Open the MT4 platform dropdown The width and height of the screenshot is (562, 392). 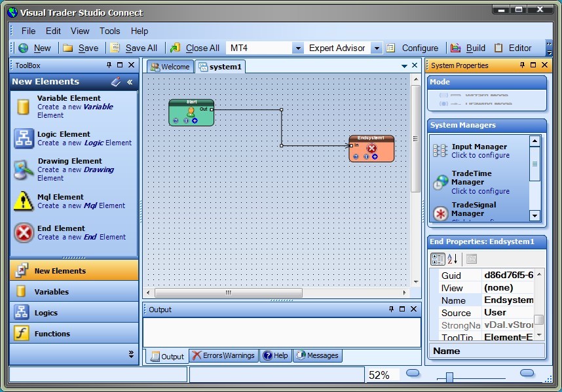(x=298, y=48)
